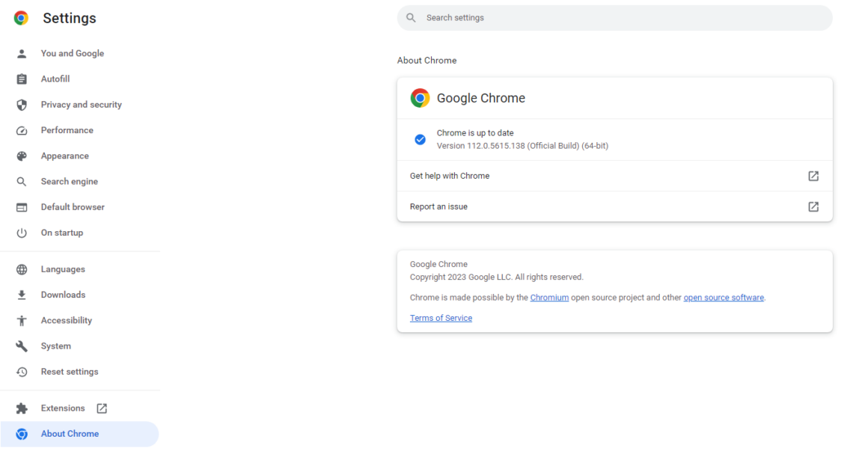Open the Terms of Service link
868x454 pixels.
441,318
